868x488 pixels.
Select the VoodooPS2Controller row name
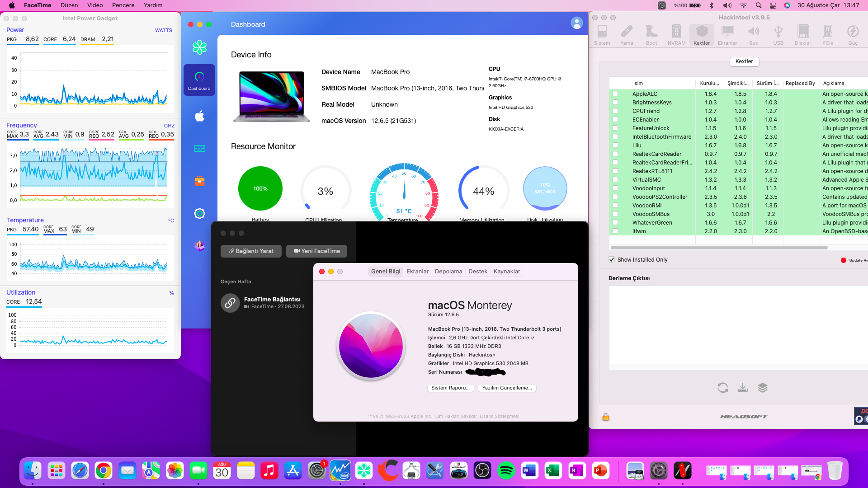(x=660, y=197)
